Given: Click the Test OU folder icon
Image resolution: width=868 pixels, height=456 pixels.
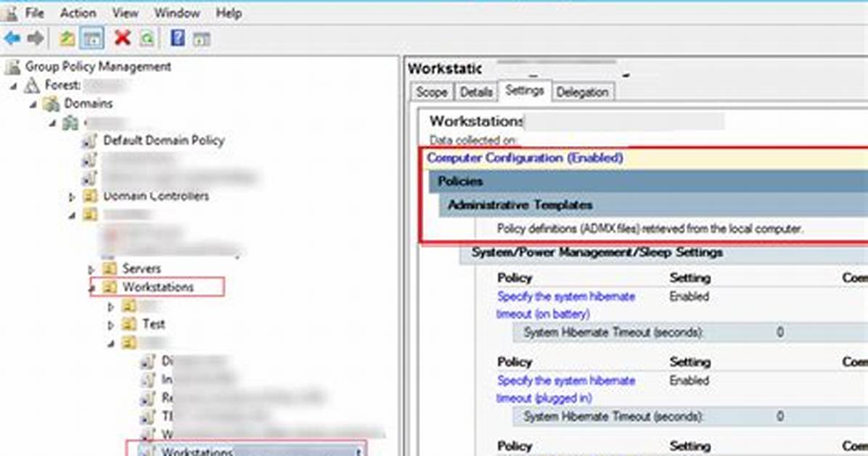Looking at the screenshot, I should (129, 324).
